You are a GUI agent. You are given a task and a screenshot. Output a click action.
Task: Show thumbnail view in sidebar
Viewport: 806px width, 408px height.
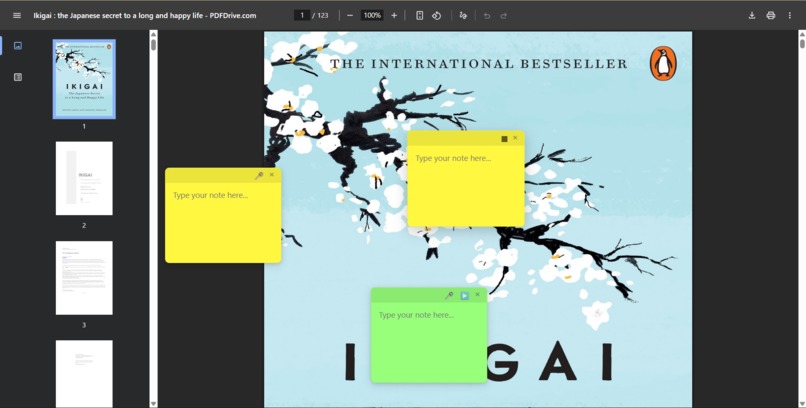[x=18, y=46]
